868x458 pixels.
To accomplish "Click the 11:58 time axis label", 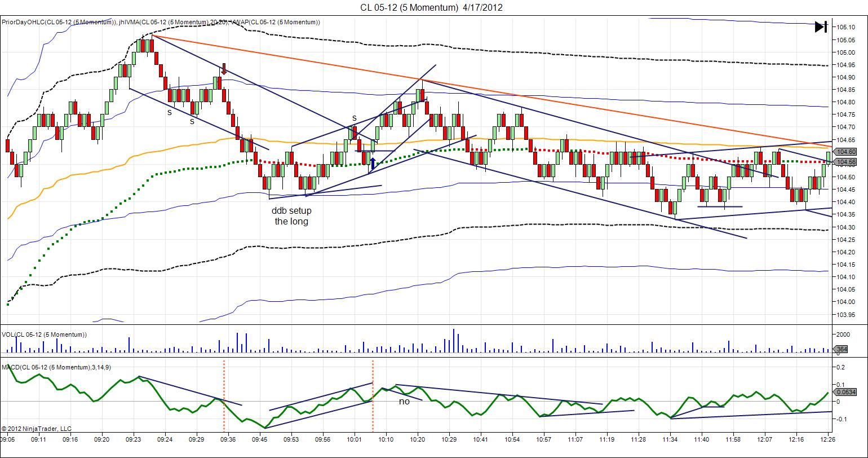I will click(733, 438).
